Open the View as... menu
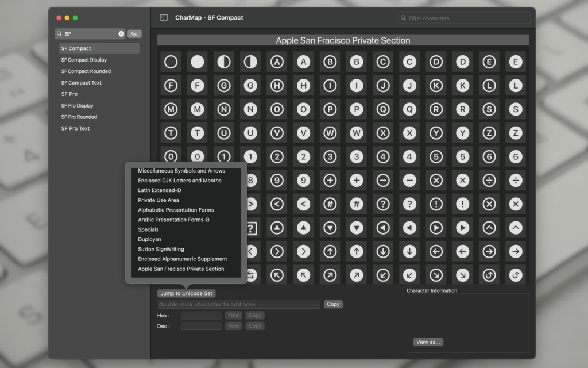This screenshot has height=368, width=588. (x=428, y=342)
